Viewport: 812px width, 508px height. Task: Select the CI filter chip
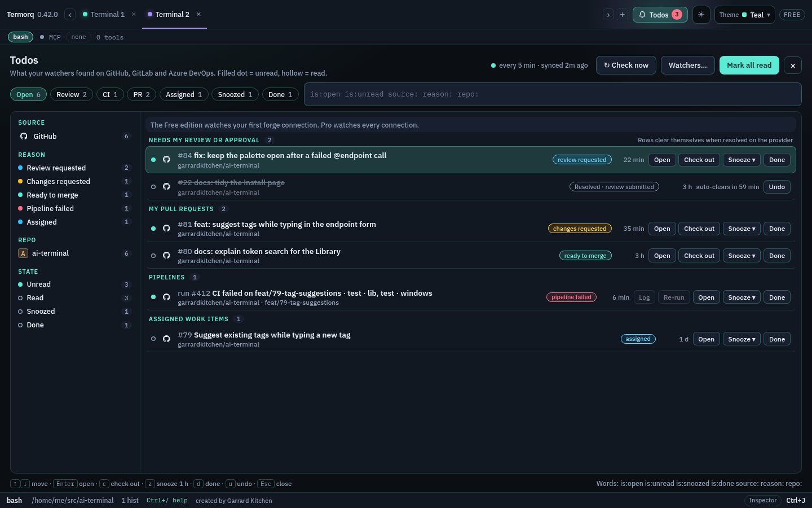(x=110, y=95)
